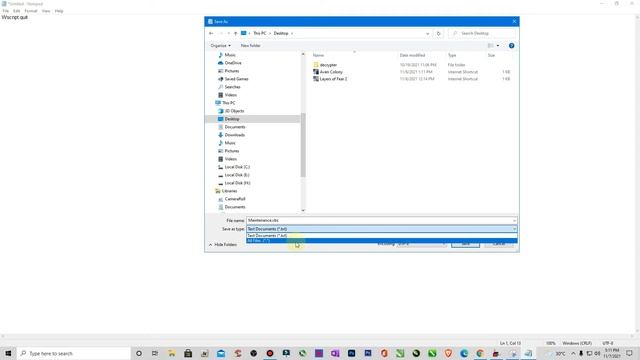Open OneNote from taskbar
The image size is (640, 360).
coord(335,353)
